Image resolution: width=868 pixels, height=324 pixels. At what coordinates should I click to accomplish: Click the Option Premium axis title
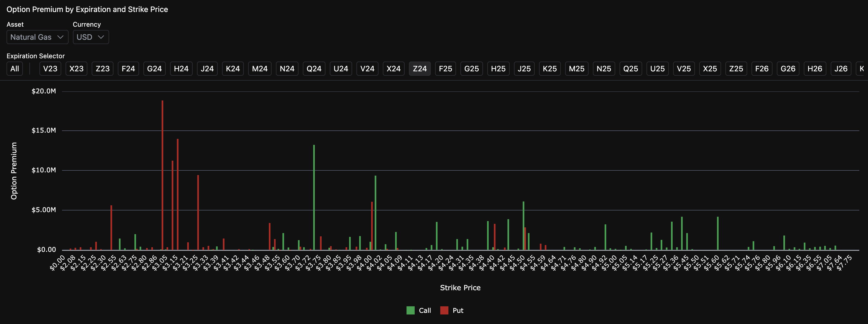coord(14,171)
